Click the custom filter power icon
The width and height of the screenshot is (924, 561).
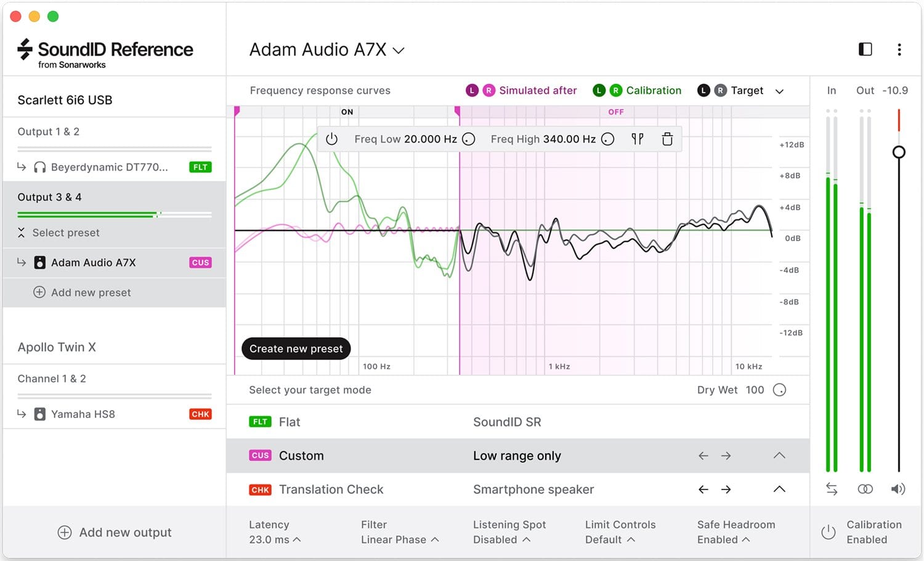[331, 139]
